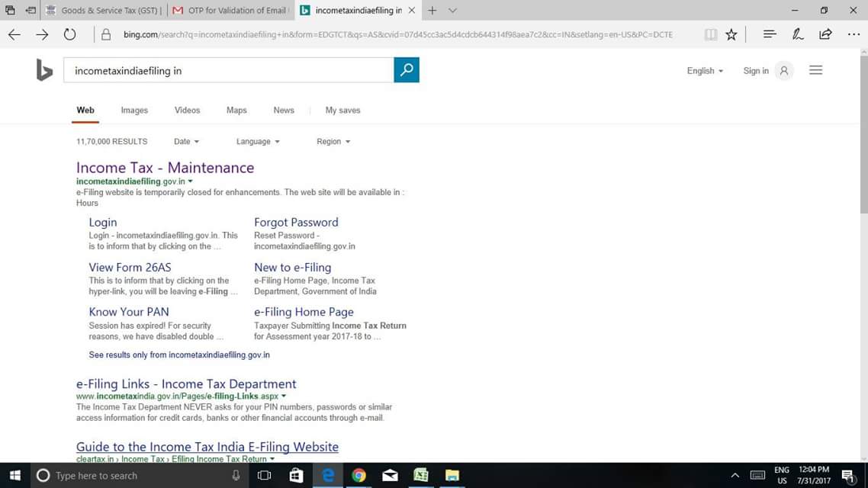
Task: Click the page vertical scrollbar thumb
Action: 863,134
